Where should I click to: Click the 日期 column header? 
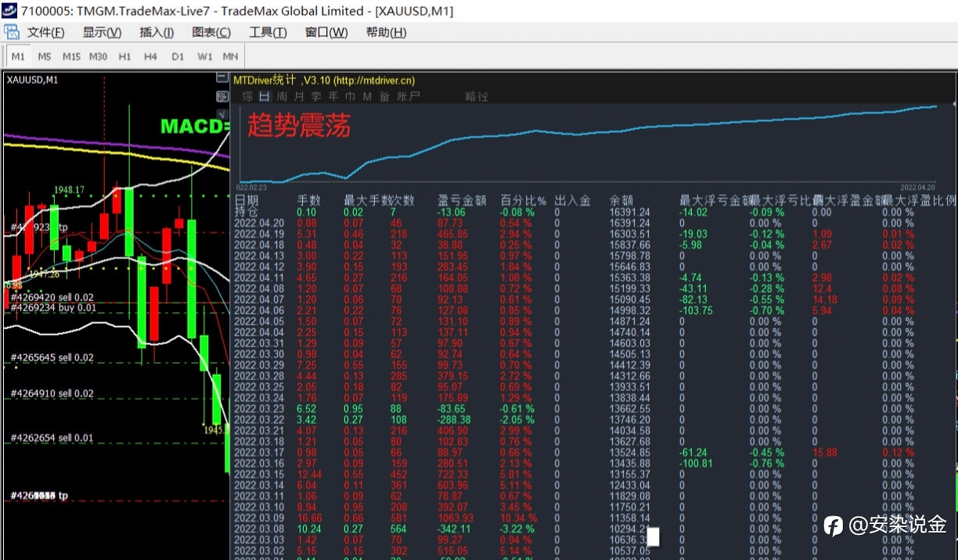pos(247,200)
